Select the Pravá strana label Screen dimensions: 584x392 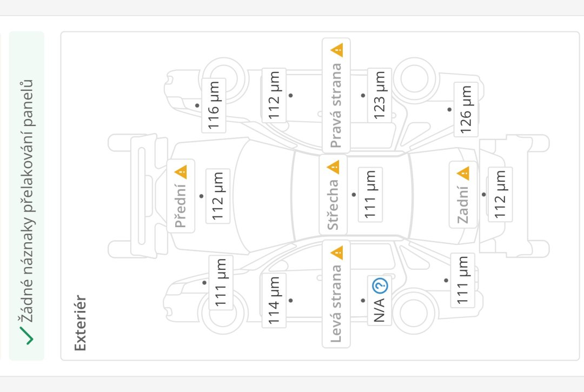[336, 105]
